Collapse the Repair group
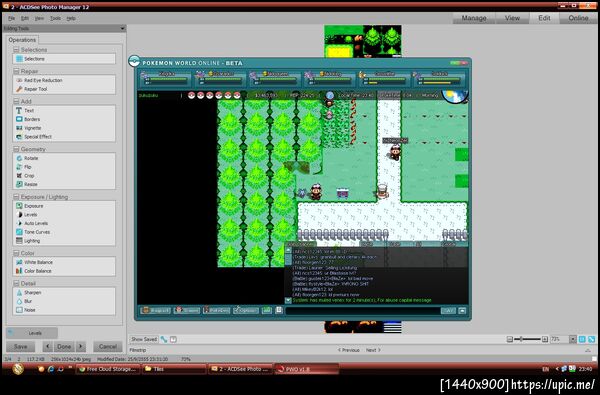Viewport: 600px width, 395px height. (x=16, y=71)
